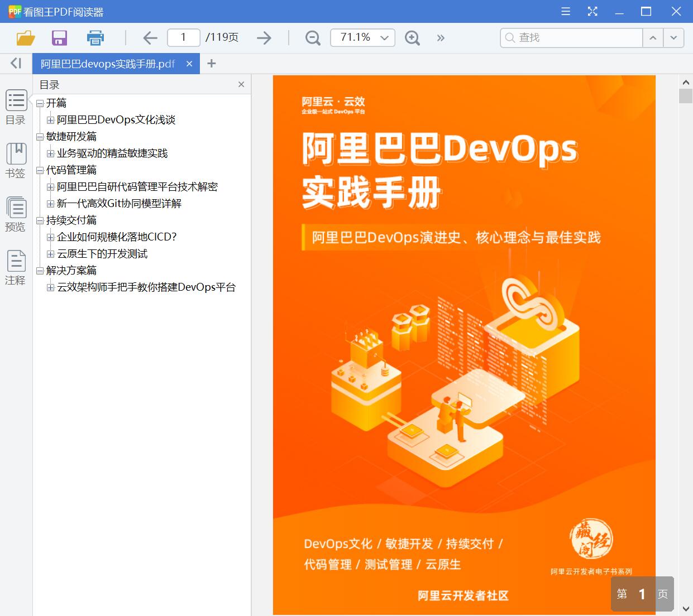Click the 查找 search box

(x=571, y=37)
